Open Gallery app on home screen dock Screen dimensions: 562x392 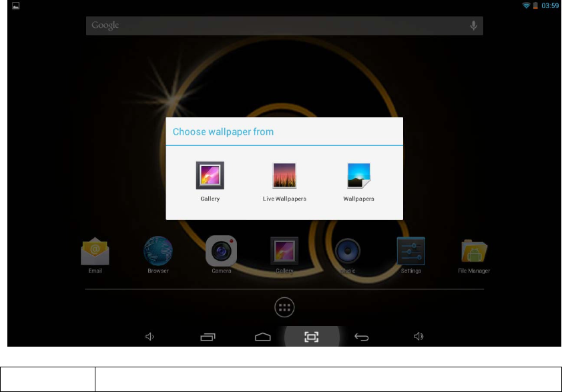(x=284, y=255)
